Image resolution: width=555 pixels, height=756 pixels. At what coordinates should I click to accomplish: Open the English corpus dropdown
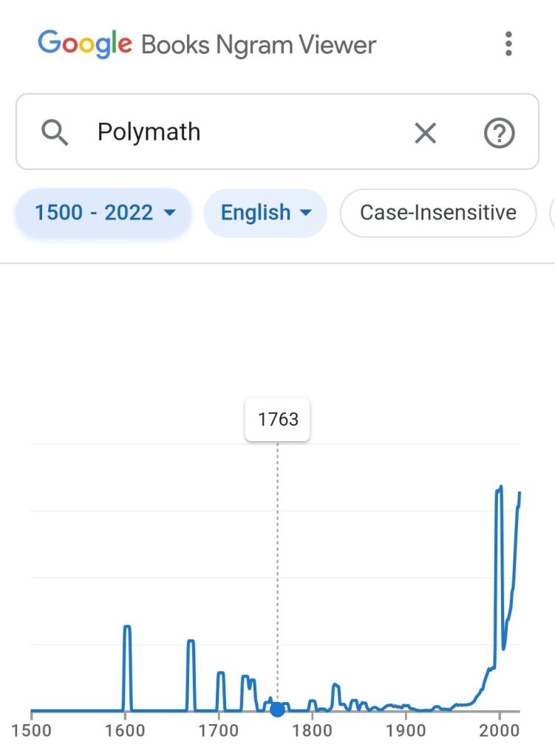[x=265, y=213]
